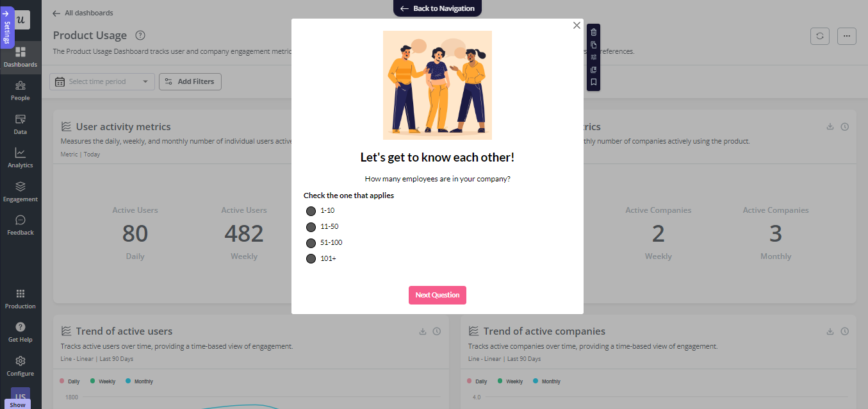Open the Select time period dropdown
Viewport: 868px width, 409px height.
(x=101, y=81)
